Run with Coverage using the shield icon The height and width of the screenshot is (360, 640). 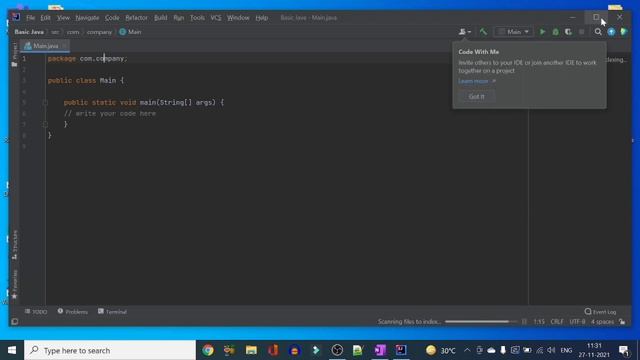(568, 32)
